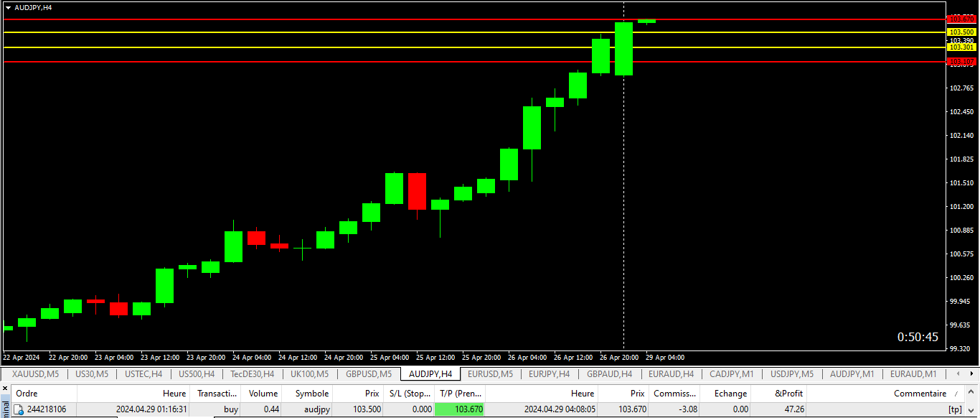
Task: Switch to the XAUUSD,M5 chart tab
Action: (x=35, y=374)
